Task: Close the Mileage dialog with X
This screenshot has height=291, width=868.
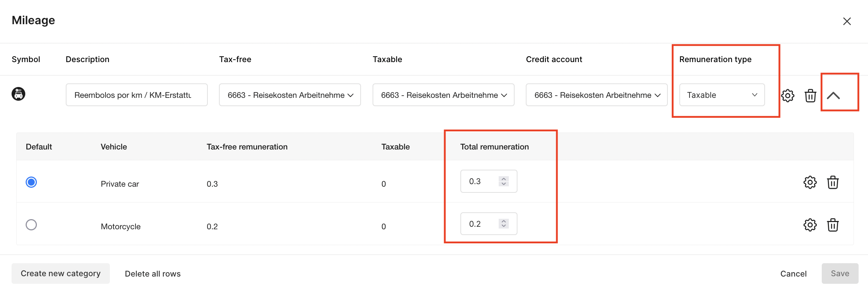Action: click(847, 21)
